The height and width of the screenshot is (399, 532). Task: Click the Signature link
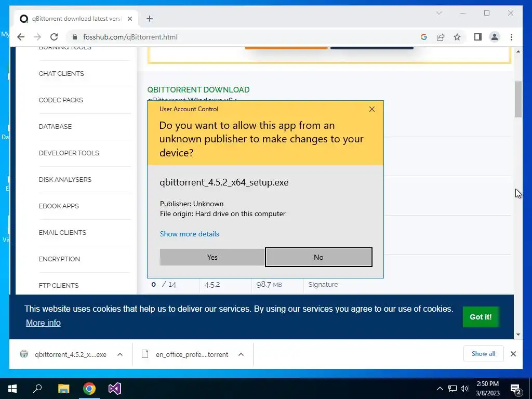tap(323, 284)
